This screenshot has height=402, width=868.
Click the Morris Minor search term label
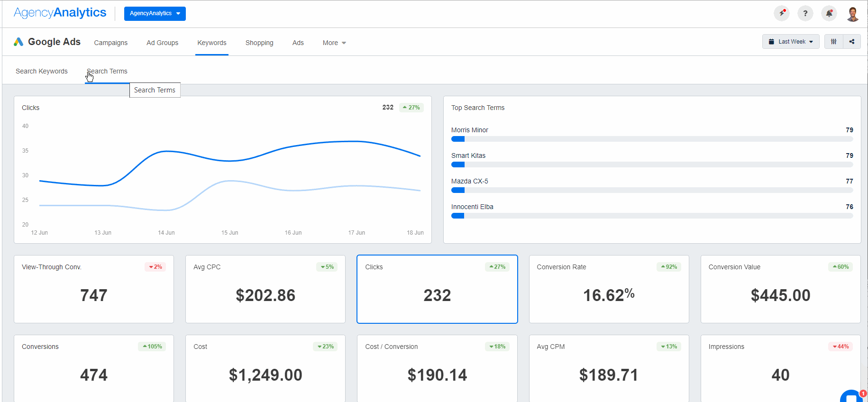470,130
